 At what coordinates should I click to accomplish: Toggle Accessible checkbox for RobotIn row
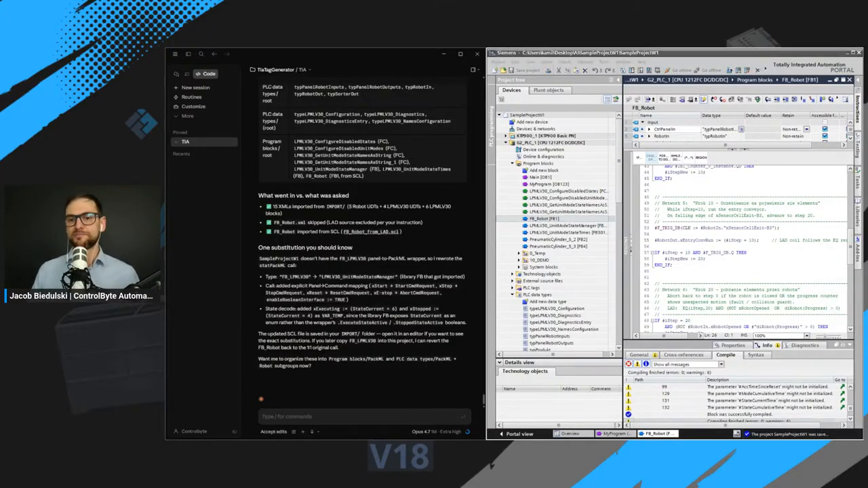click(825, 136)
